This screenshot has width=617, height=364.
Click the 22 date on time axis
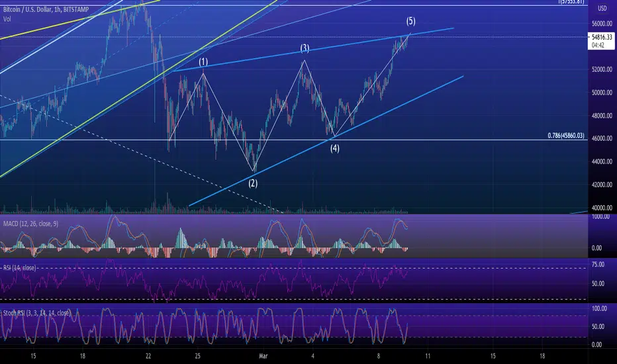coord(148,356)
